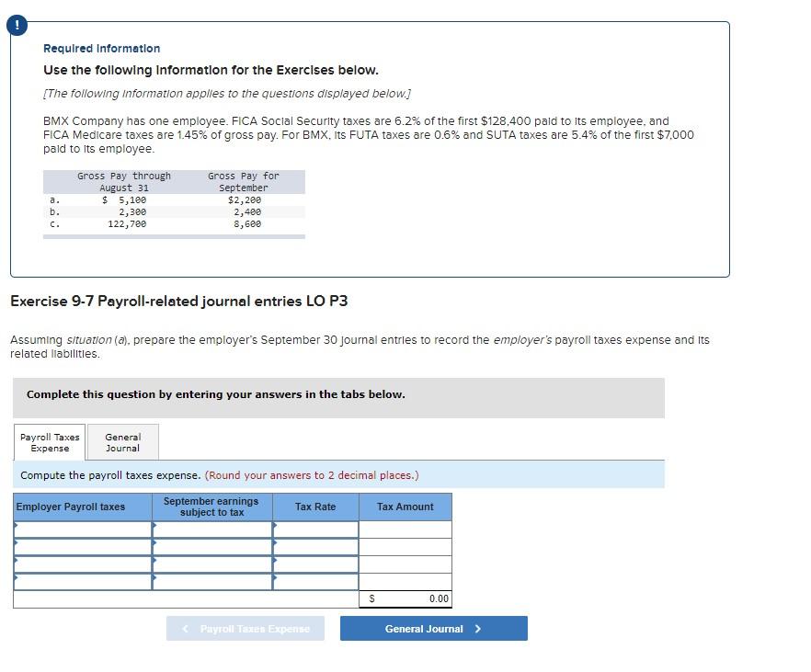Open third row Employer Payroll taxes dropdown
Image resolution: width=811 pixels, height=672 pixels.
pyautogui.click(x=83, y=564)
